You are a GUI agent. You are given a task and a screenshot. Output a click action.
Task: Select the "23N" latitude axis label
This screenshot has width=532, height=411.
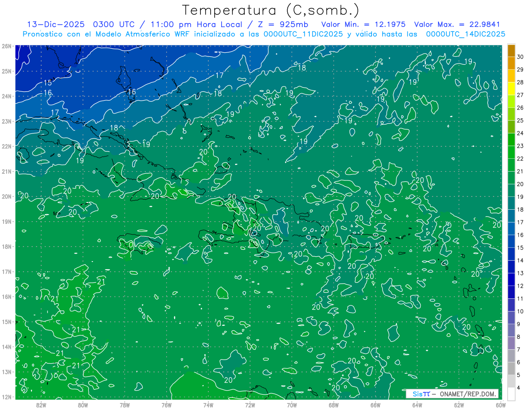pos(7,121)
